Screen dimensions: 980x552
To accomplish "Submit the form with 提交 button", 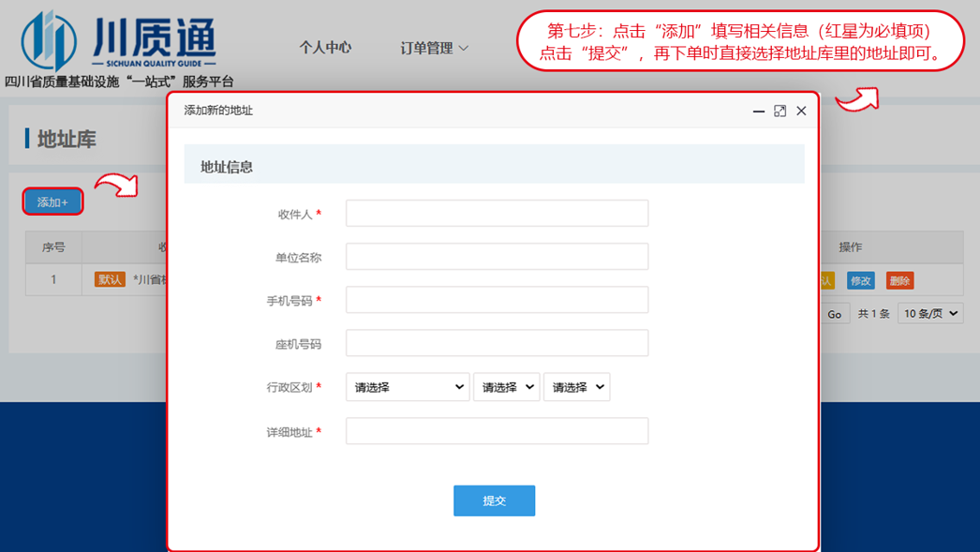I will pyautogui.click(x=494, y=500).
